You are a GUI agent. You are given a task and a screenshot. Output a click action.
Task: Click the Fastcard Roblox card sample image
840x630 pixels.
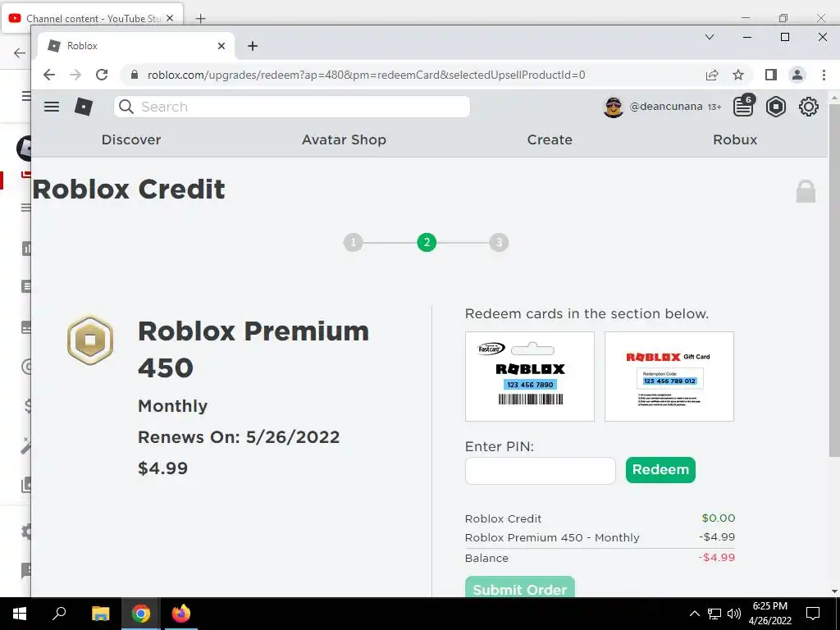click(x=530, y=377)
